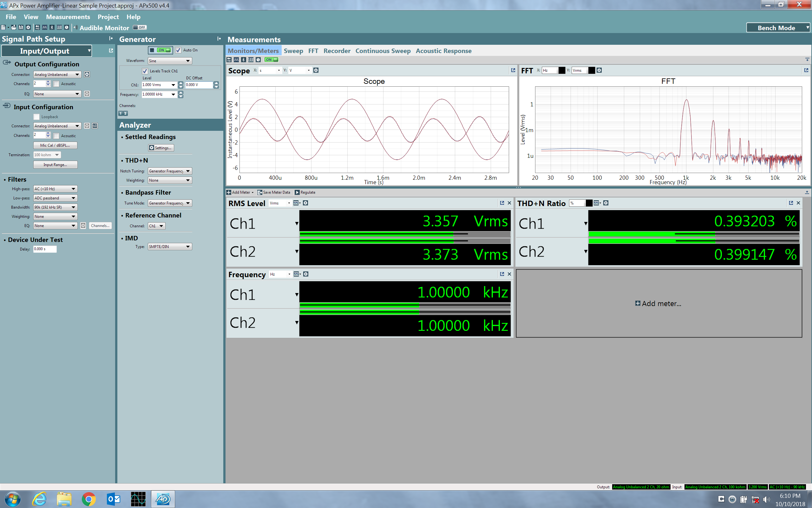Open the Waveform Sine dropdown
The image size is (812, 508).
tap(169, 61)
